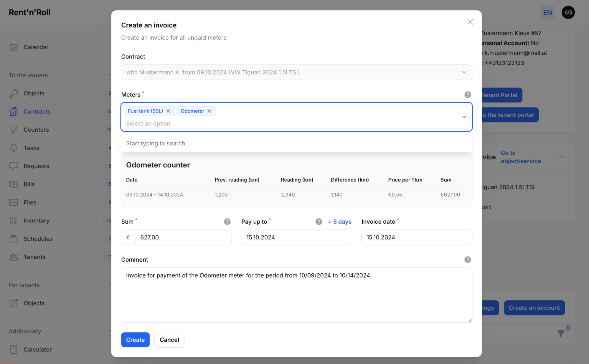
Task: Remove the Fuel tank (50L) meter tag
Action: (x=168, y=111)
